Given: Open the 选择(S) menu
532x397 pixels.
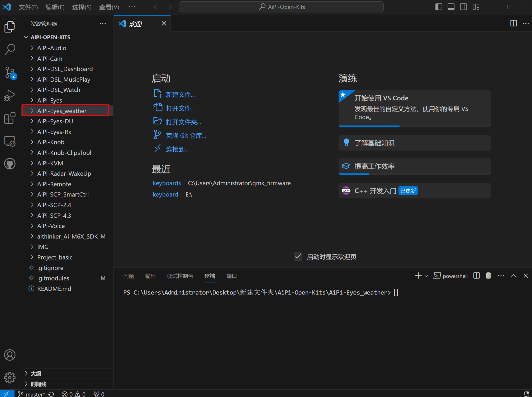Looking at the screenshot, I should [82, 7].
